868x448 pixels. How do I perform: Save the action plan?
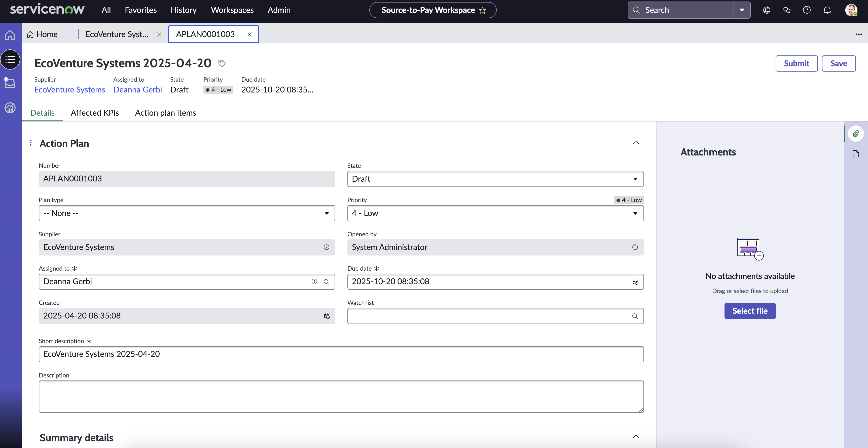pyautogui.click(x=838, y=63)
